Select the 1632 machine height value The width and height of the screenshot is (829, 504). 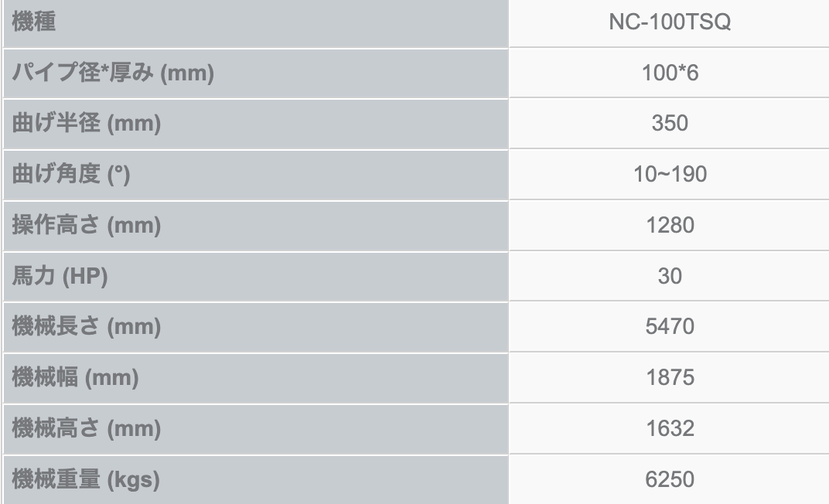pyautogui.click(x=670, y=428)
